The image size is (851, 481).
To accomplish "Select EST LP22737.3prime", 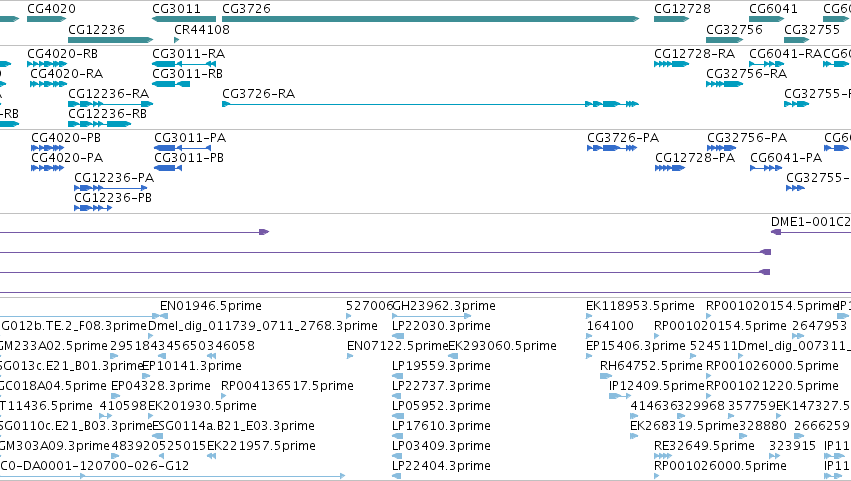I will point(441,385).
